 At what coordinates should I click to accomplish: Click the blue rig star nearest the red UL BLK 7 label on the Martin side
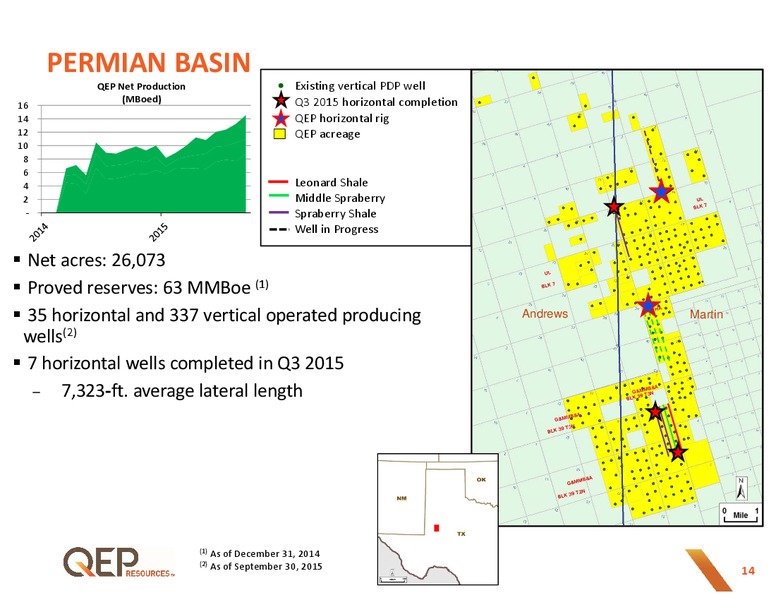pyautogui.click(x=662, y=192)
